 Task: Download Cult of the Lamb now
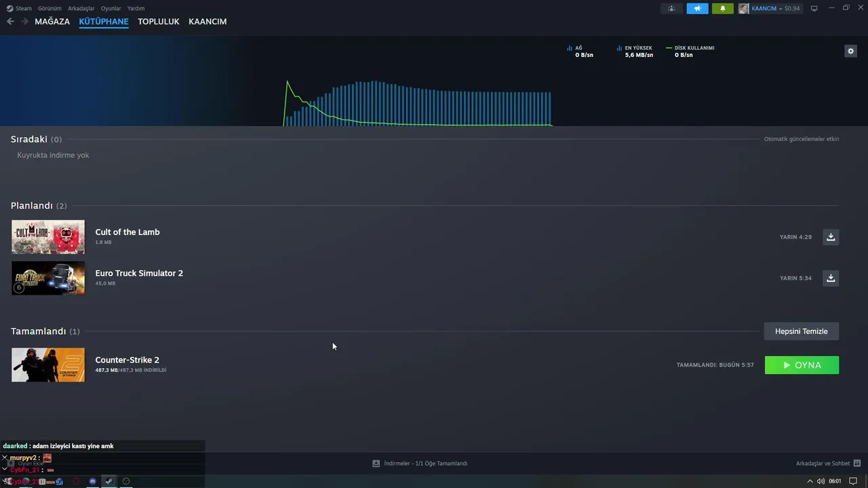(x=831, y=237)
